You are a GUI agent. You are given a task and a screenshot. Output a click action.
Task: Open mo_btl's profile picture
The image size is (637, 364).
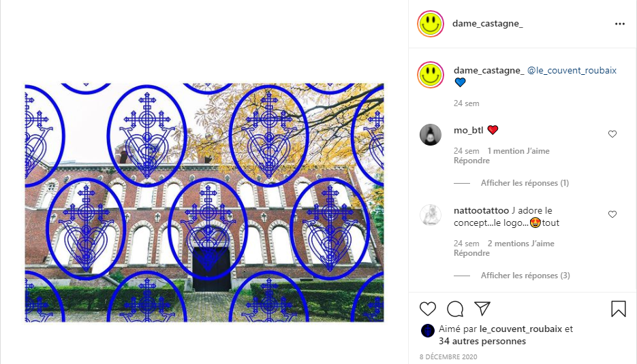pos(431,134)
